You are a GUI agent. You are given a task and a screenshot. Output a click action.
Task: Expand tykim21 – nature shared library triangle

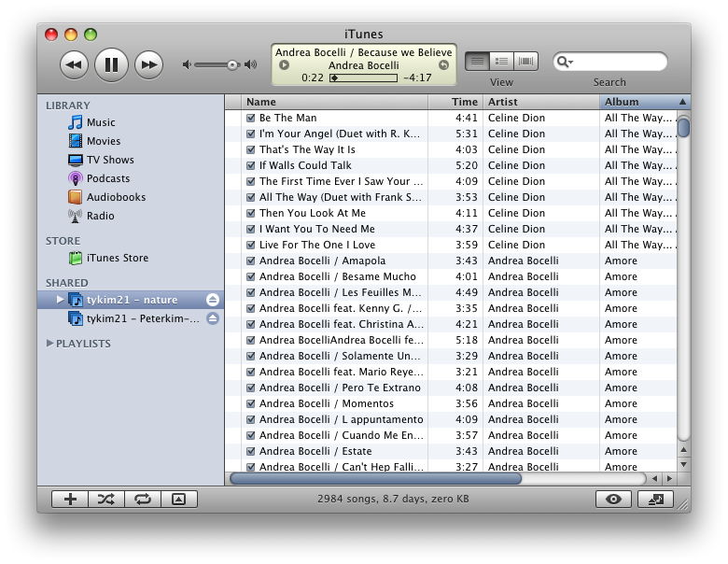point(60,300)
